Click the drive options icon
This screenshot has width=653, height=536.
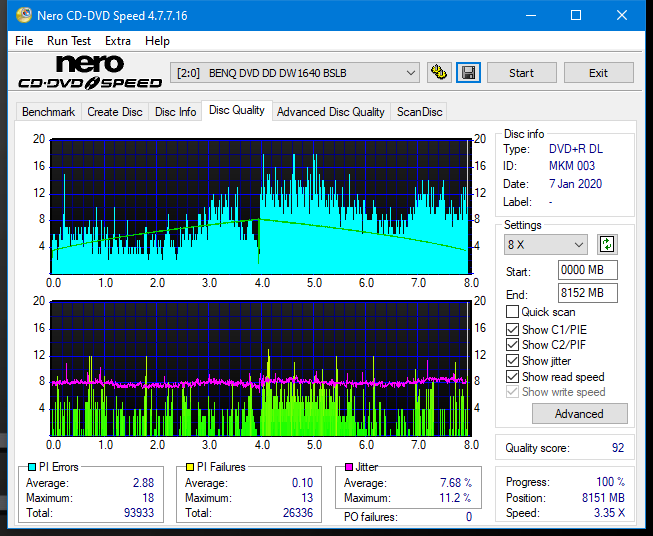click(439, 73)
